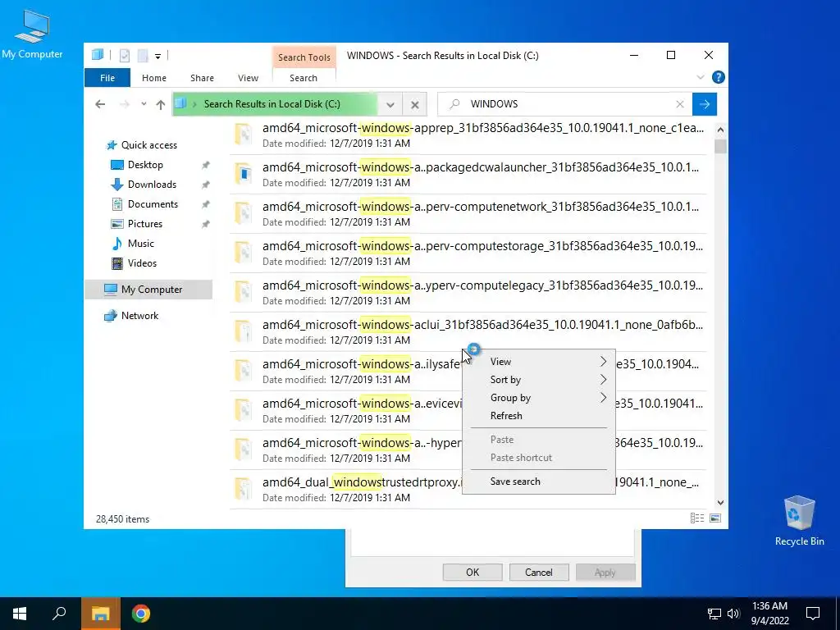This screenshot has height=630, width=840.
Task: Open the address bar history dropdown
Action: 390,104
